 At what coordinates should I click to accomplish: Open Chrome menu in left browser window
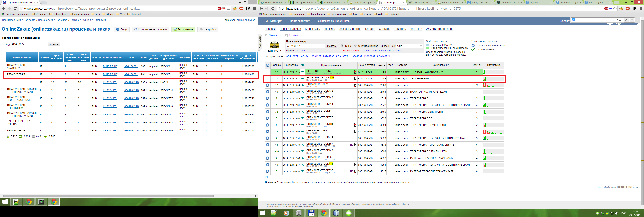click(254, 8)
